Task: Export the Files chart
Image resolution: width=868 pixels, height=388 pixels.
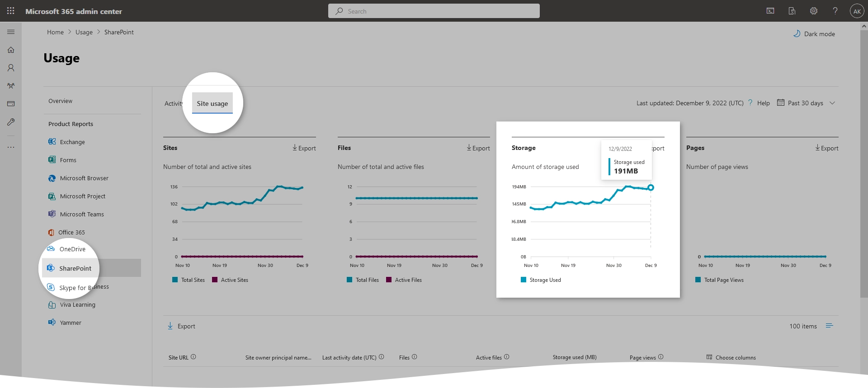Action: pyautogui.click(x=478, y=148)
